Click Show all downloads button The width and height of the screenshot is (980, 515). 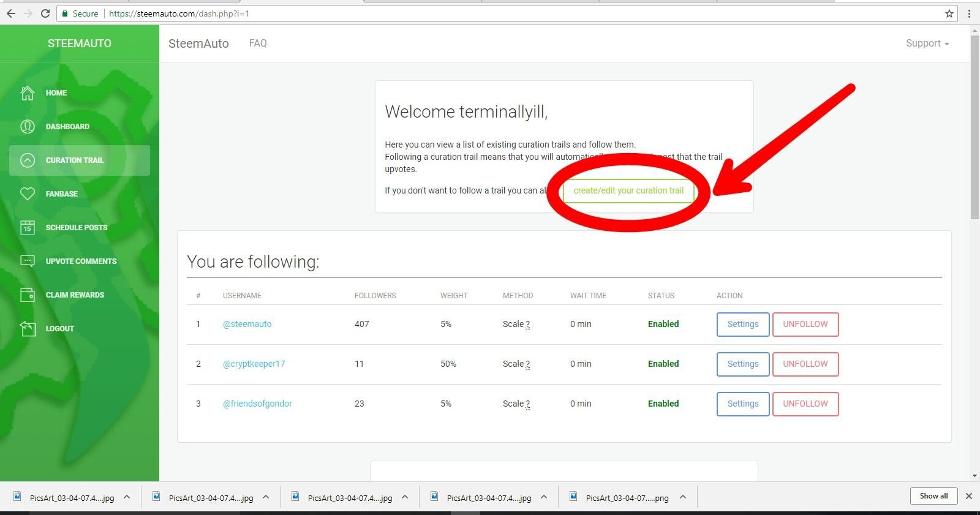pos(933,496)
